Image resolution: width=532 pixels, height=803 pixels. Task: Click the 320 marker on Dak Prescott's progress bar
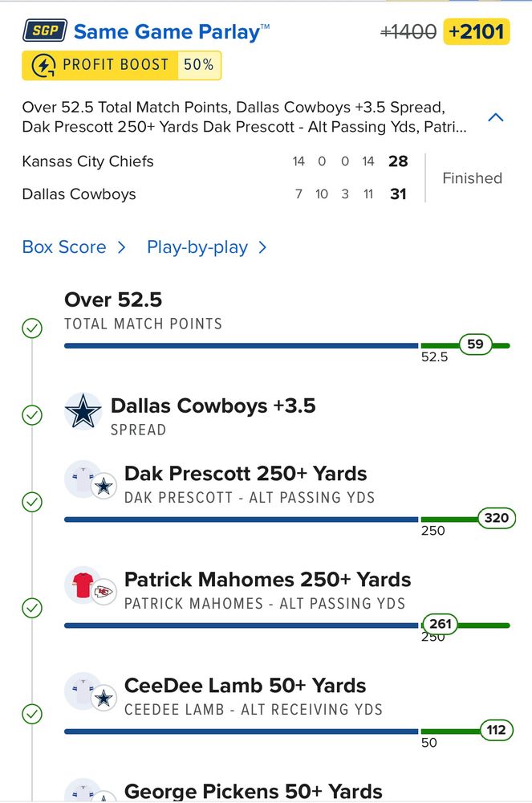point(497,518)
